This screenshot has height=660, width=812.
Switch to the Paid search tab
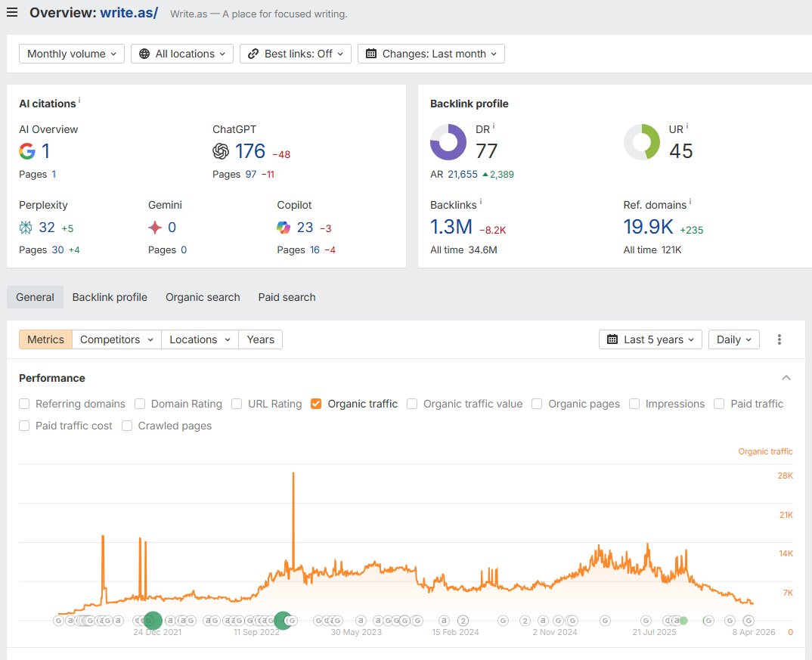tap(287, 297)
